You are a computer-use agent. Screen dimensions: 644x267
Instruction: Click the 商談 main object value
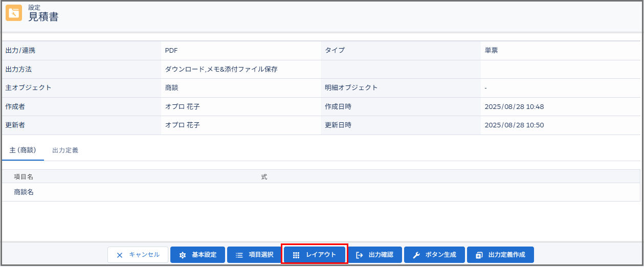(172, 87)
